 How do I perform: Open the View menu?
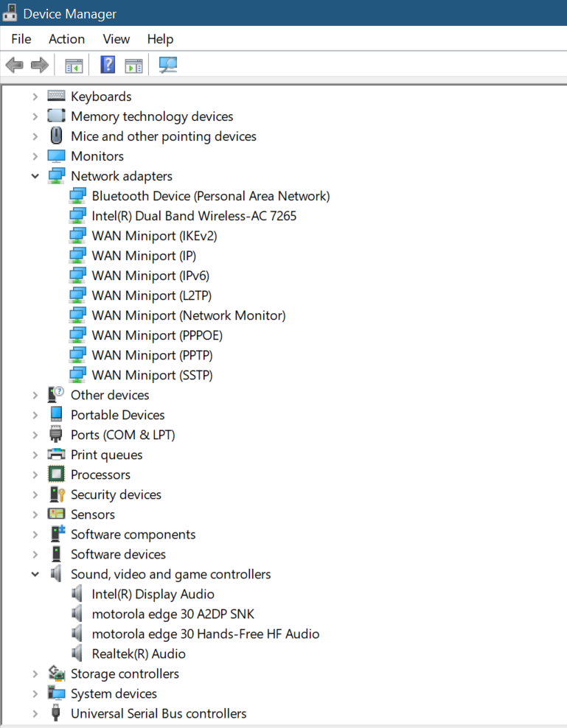[x=116, y=39]
